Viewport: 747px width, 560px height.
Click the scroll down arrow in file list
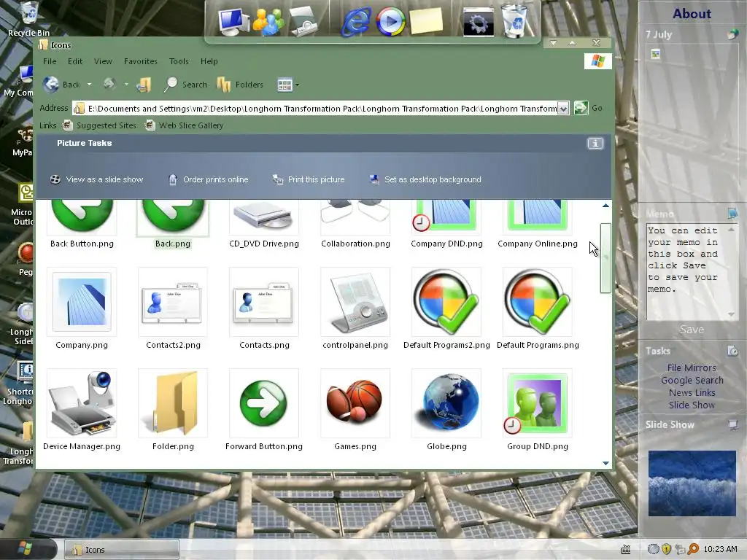(x=605, y=463)
